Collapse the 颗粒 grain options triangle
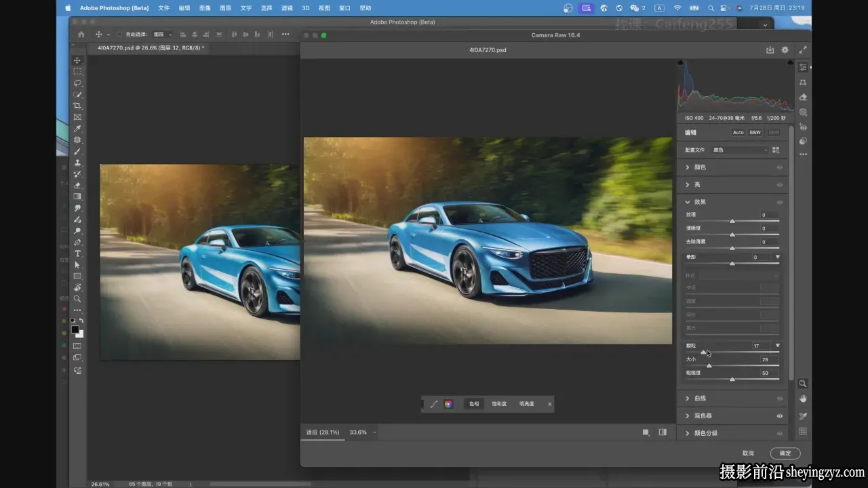This screenshot has width=868, height=488. (778, 346)
